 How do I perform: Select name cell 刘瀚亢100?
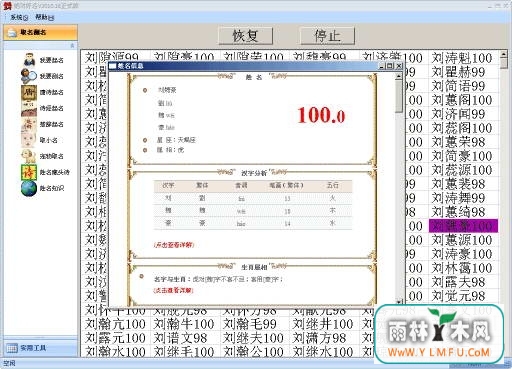pos(116,324)
